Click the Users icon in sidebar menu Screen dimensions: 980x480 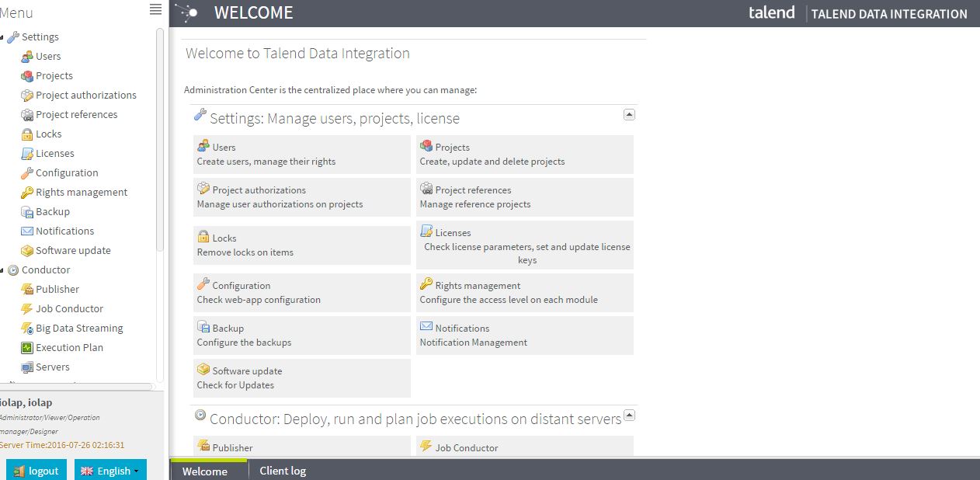[x=27, y=56]
